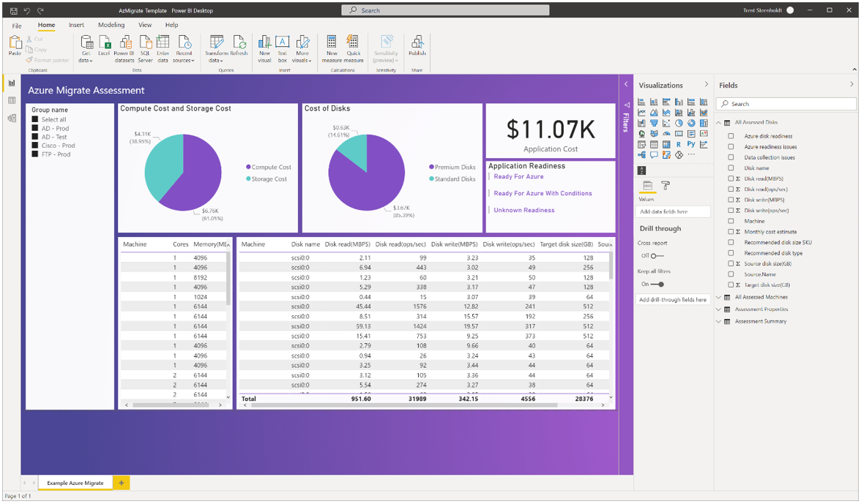Image resolution: width=861 pixels, height=504 pixels.
Task: Click Unknown Readiness link
Action: [x=524, y=210]
